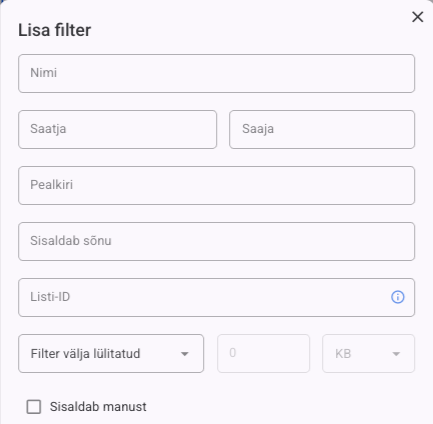This screenshot has width=433, height=424.
Task: Enable the attachment filter checkbox
Action: click(x=34, y=407)
